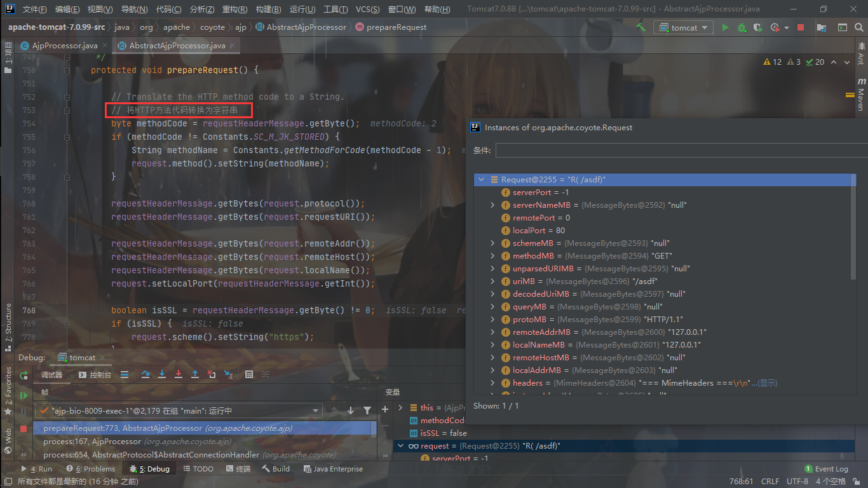Open the 6: Problems tool window button

pos(91,469)
